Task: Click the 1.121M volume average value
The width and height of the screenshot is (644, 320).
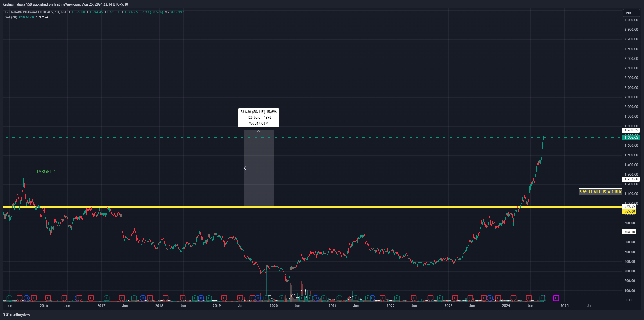Action: (42, 17)
